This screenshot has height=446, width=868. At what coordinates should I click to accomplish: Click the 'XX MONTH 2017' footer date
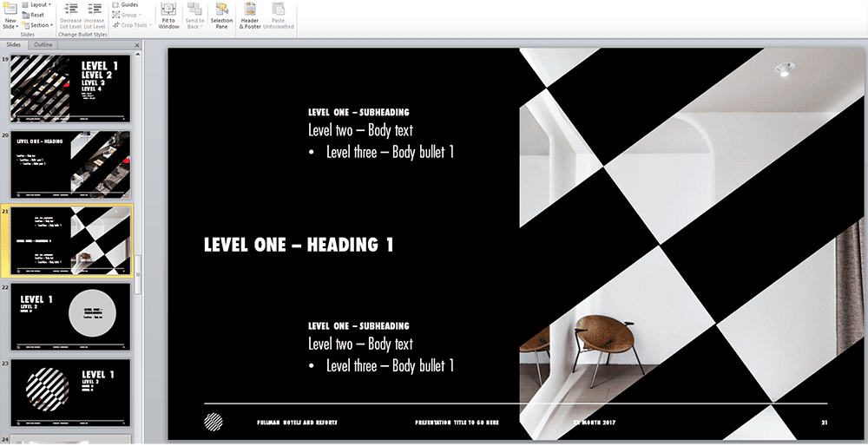click(x=595, y=423)
